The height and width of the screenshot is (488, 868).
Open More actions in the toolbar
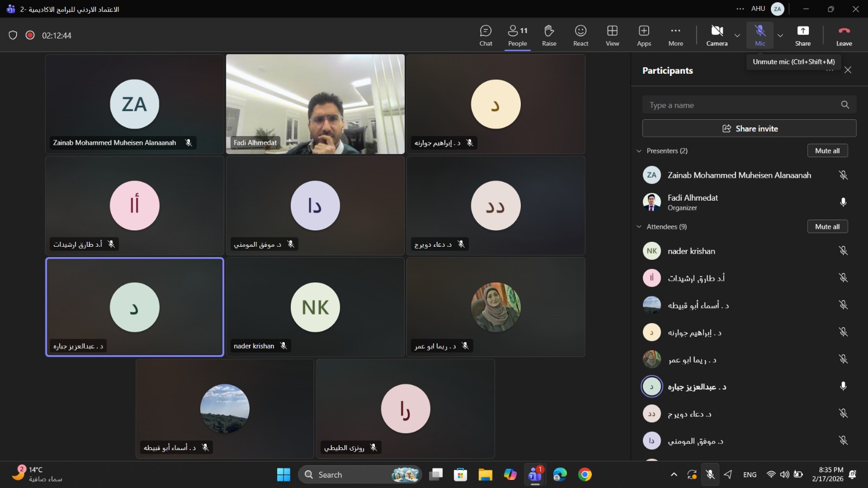click(x=675, y=35)
